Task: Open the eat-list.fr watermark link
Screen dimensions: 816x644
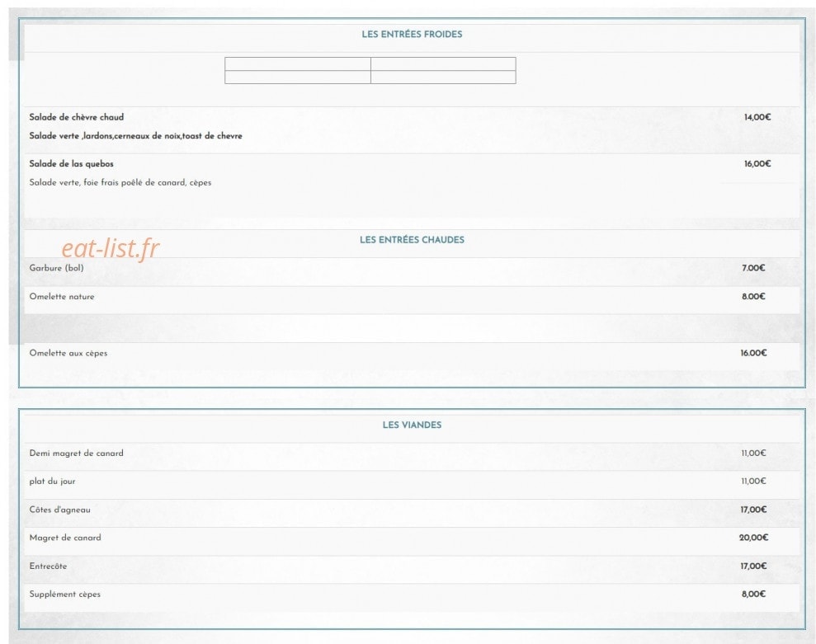Action: [111, 248]
